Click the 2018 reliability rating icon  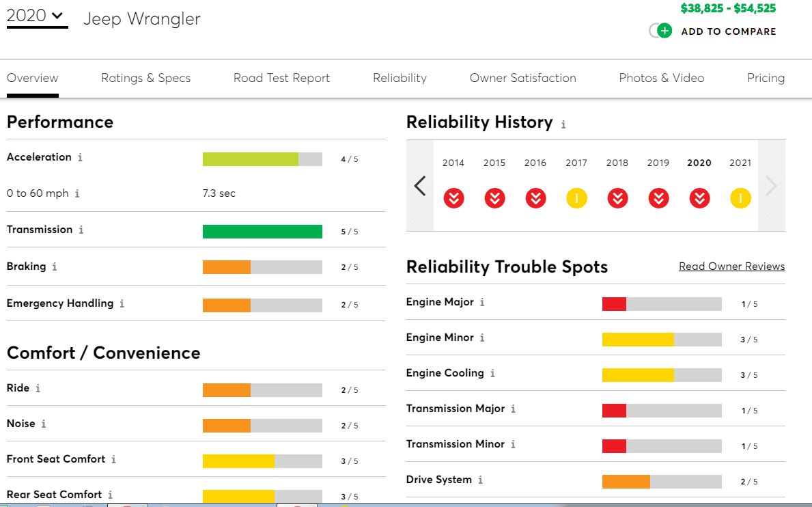tap(617, 198)
